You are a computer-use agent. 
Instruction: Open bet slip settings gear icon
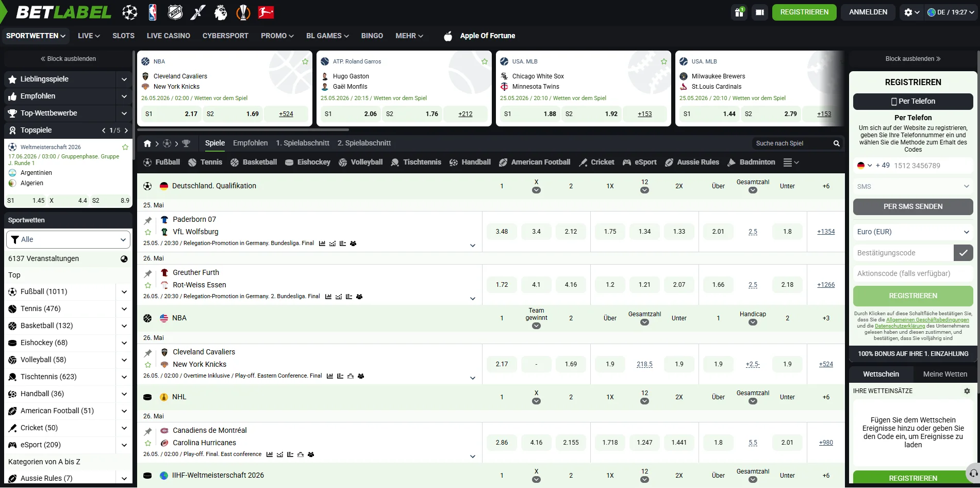[967, 391]
